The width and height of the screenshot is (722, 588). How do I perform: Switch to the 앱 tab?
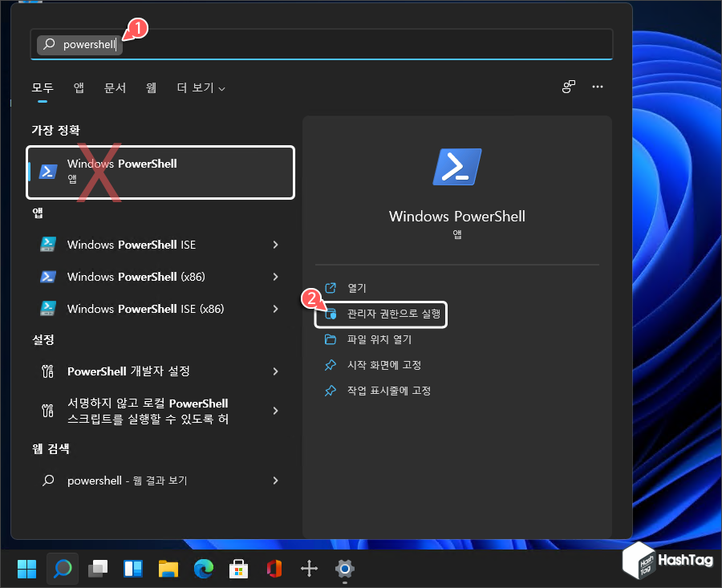78,87
